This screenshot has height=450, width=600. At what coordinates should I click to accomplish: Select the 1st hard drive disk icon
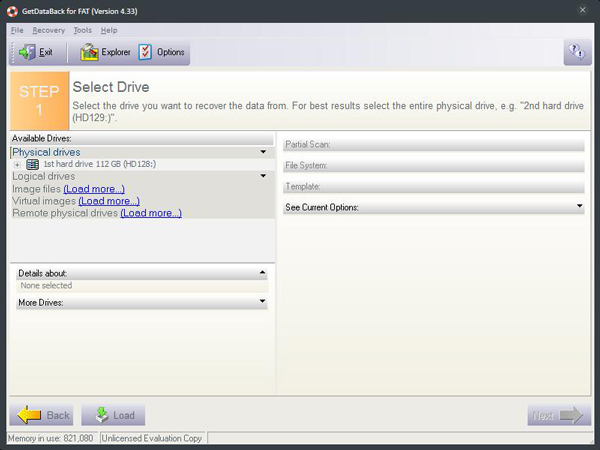33,164
